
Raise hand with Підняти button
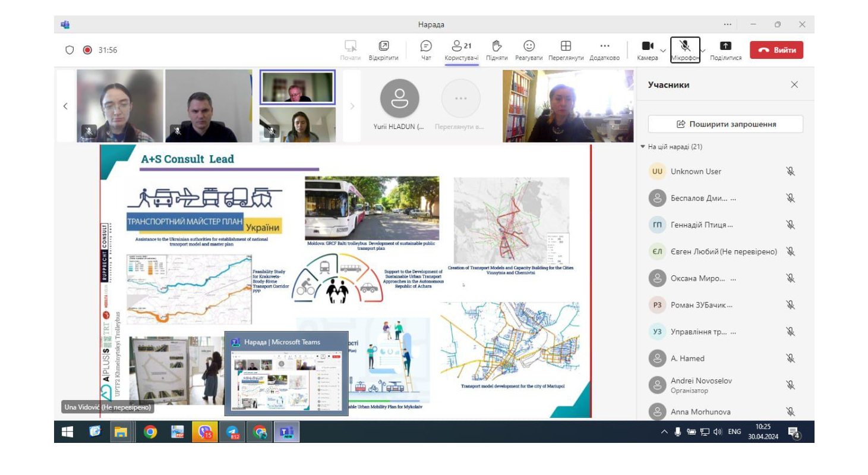click(497, 50)
